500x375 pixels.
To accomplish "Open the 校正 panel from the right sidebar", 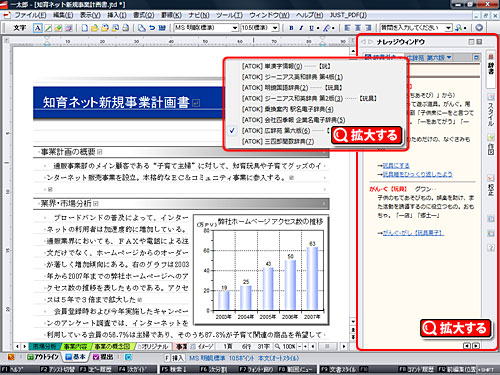I will click(x=491, y=185).
